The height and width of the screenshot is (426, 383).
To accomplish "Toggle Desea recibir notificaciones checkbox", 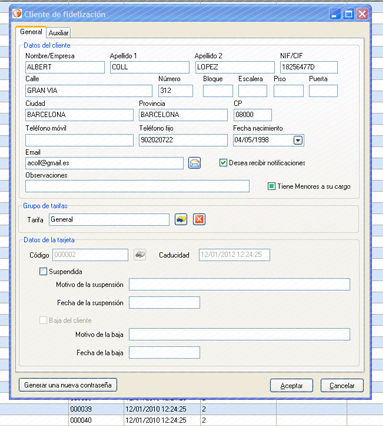I will (x=223, y=163).
